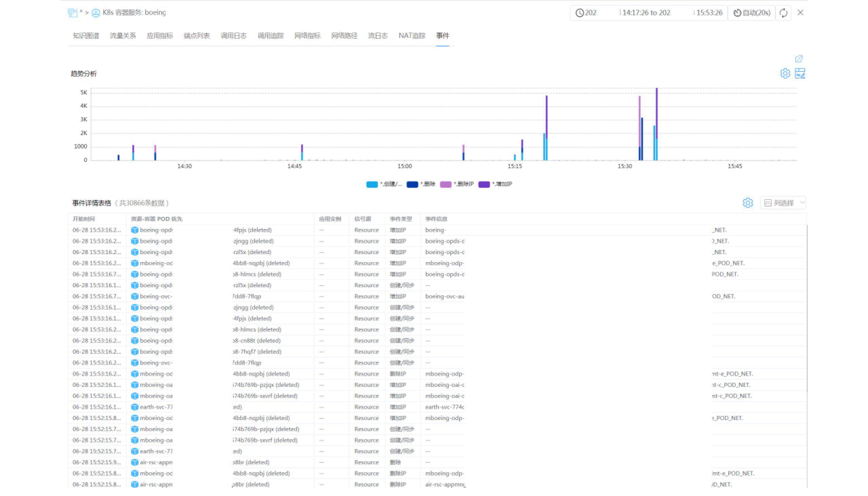
Task: Click the 开始时间 column header
Action: [x=84, y=219]
